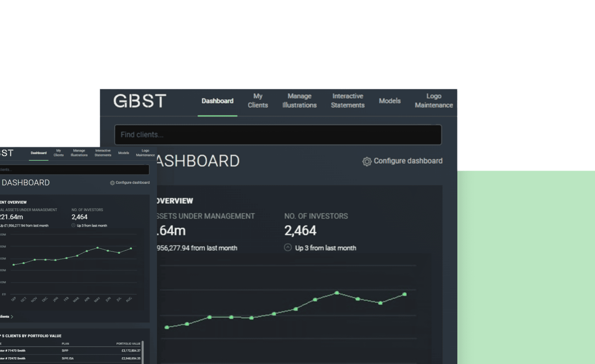Switch to Models in the small window
Screen dimensions: 595x364
124,153
